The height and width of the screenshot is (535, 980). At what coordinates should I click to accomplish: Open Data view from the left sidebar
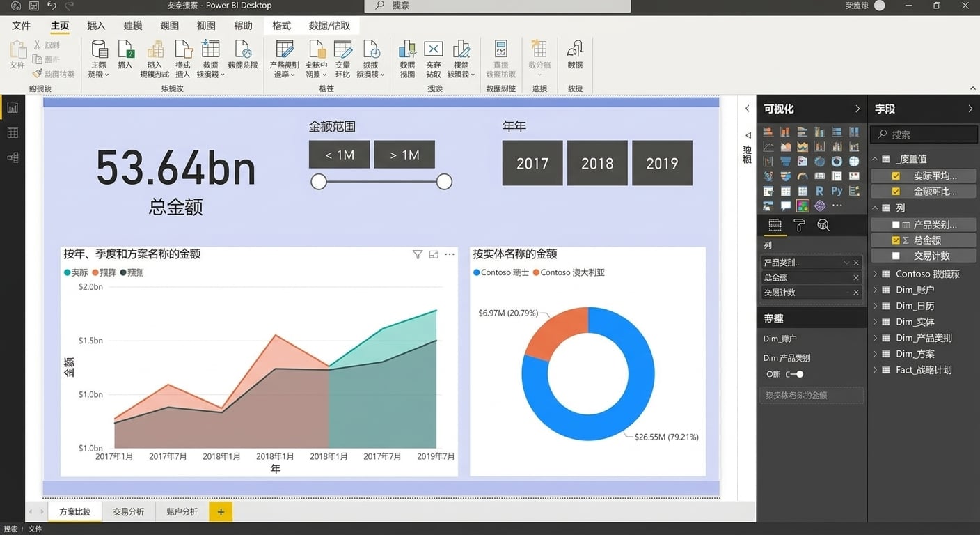pyautogui.click(x=13, y=133)
